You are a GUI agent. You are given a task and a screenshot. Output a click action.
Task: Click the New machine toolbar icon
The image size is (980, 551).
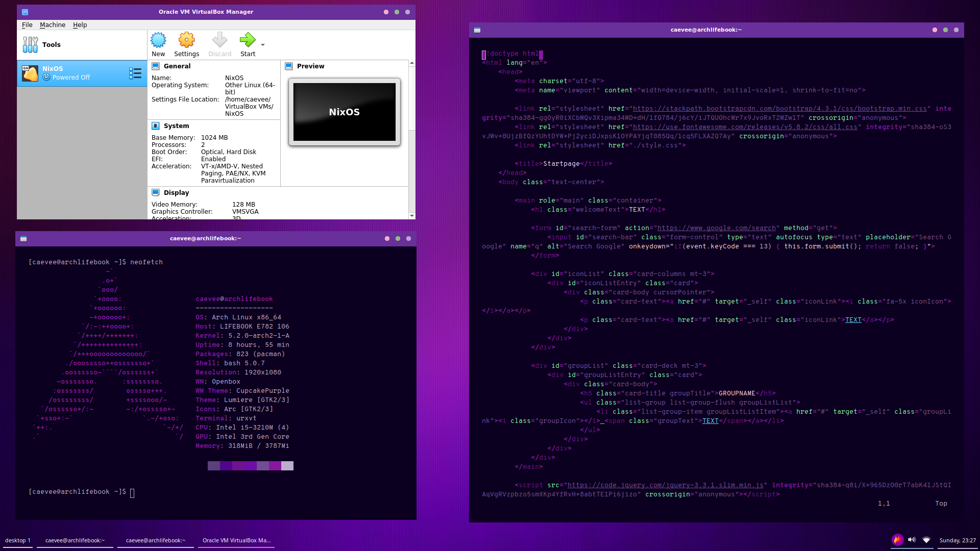coord(158,40)
